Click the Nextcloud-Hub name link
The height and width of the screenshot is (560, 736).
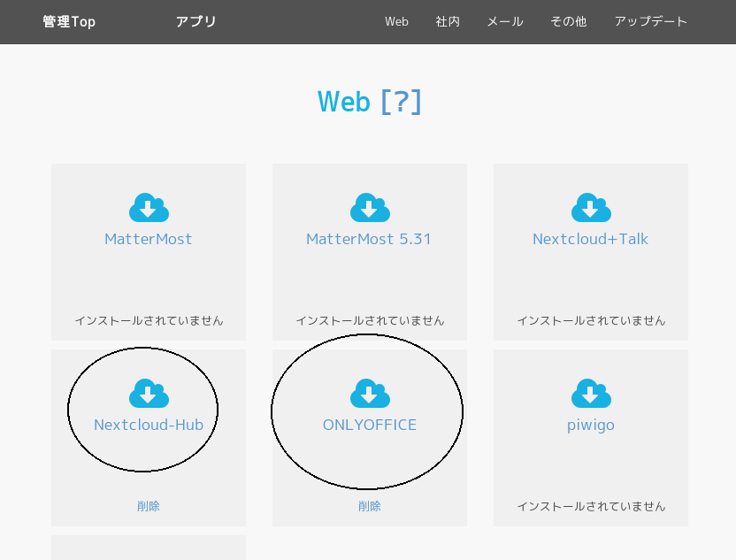coord(149,425)
